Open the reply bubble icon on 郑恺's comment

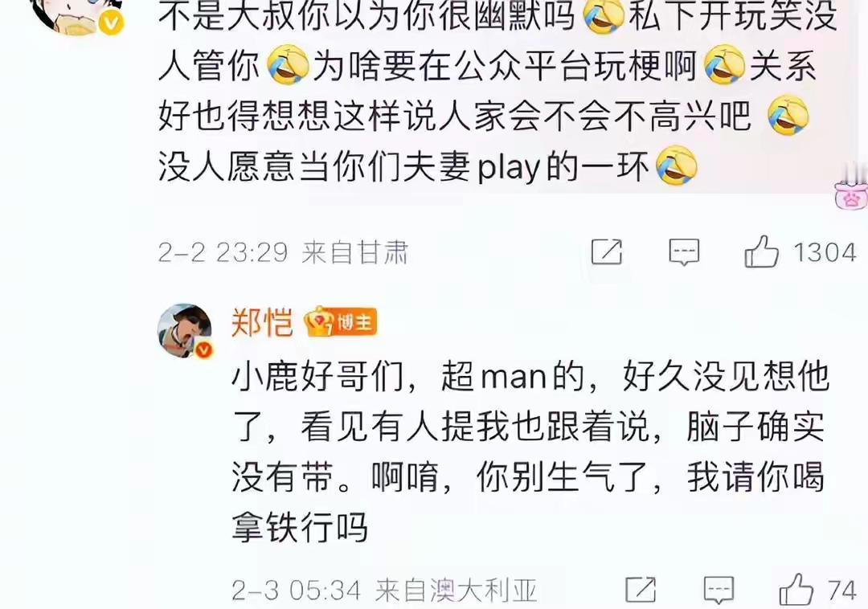click(719, 590)
